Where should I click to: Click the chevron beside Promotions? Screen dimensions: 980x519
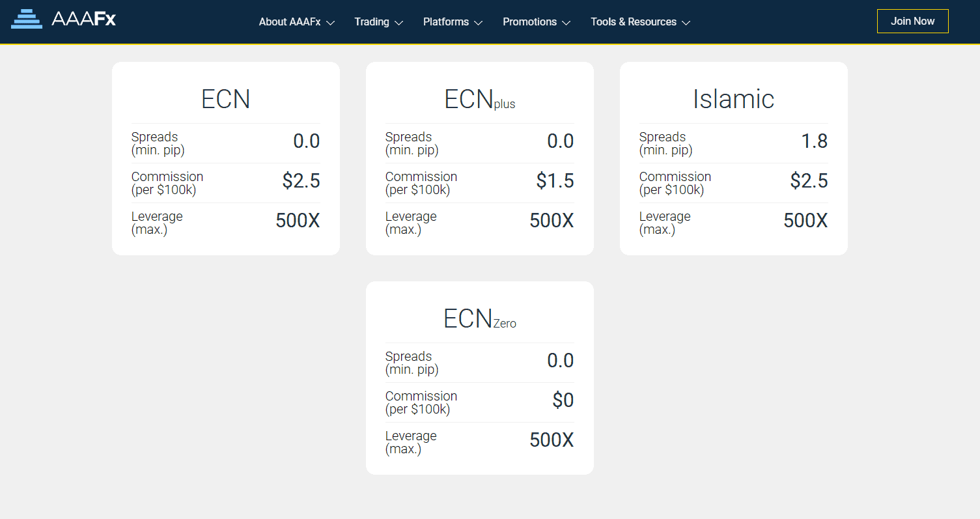566,23
